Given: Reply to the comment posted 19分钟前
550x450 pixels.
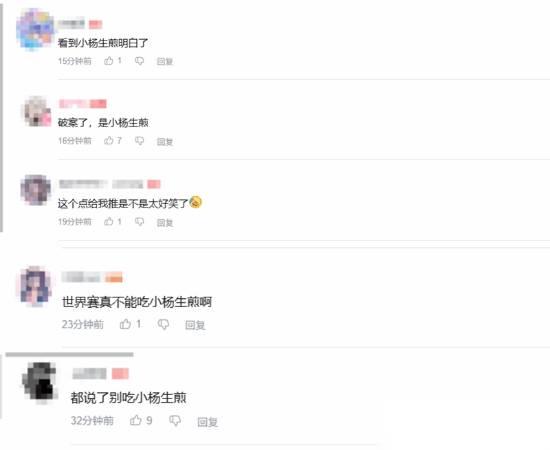Looking at the screenshot, I should point(165,222).
